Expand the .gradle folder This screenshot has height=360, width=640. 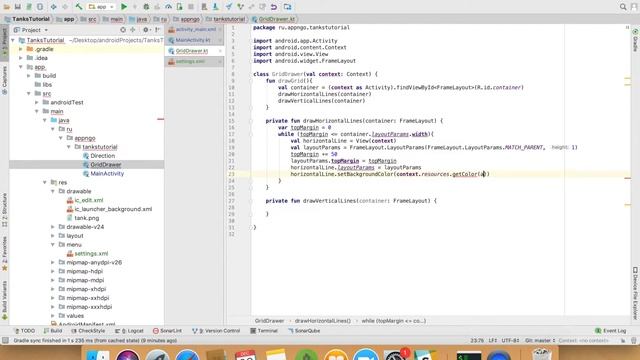pyautogui.click(x=21, y=49)
